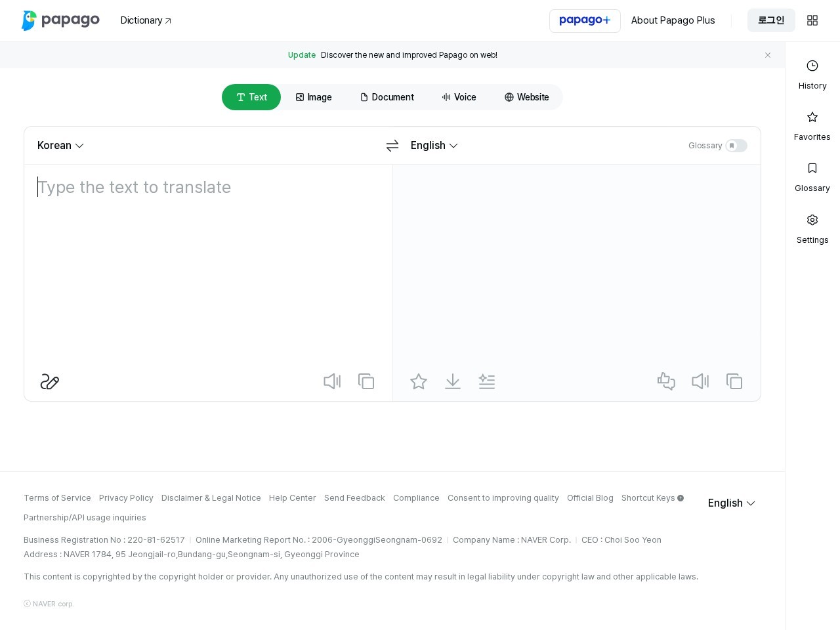The width and height of the screenshot is (840, 630).
Task: Copy translated text with the copy icon
Action: [734, 381]
